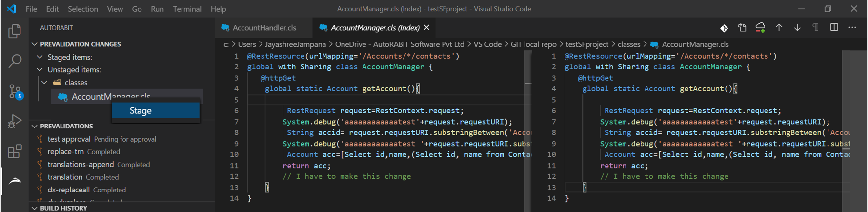Image resolution: width=868 pixels, height=212 pixels.
Task: Click branch icon next to translation row
Action: point(40,177)
